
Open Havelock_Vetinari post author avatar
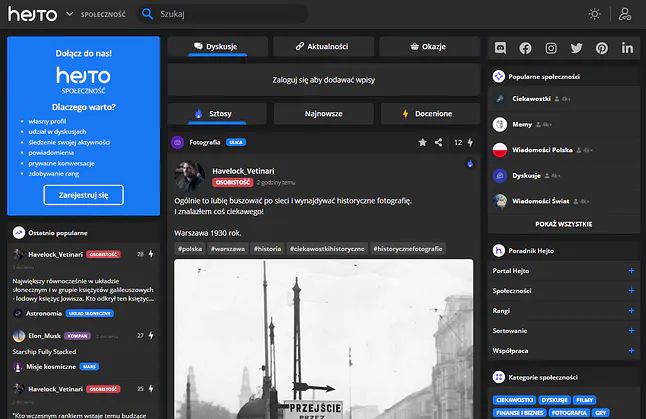[189, 176]
